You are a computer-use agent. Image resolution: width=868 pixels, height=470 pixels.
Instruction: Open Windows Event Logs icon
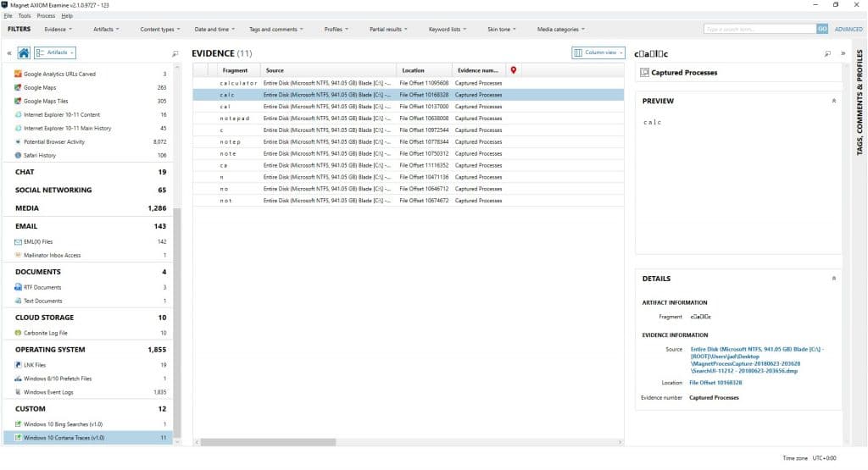coord(18,392)
